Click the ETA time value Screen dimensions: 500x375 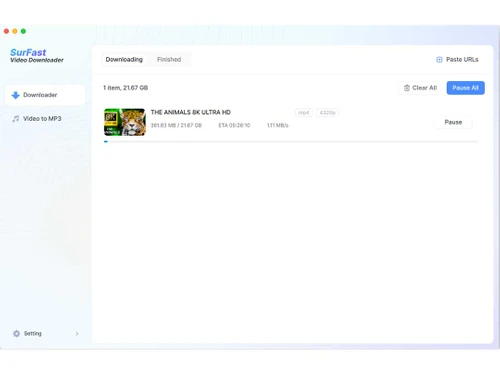tap(234, 125)
